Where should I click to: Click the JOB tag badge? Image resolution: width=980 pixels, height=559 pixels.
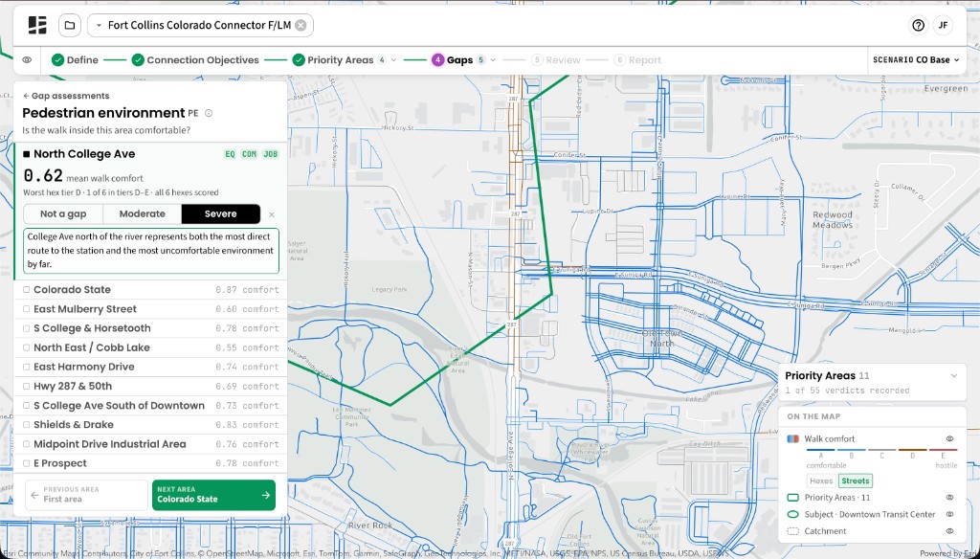(271, 154)
